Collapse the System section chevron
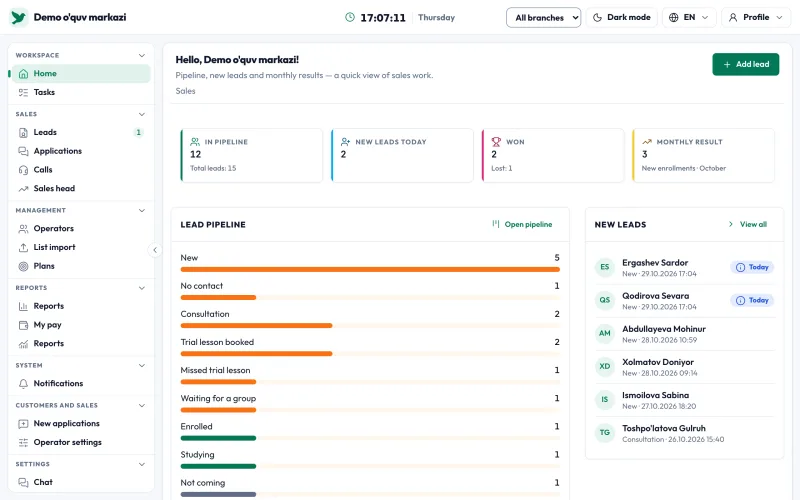This screenshot has width=800, height=500. coord(142,365)
